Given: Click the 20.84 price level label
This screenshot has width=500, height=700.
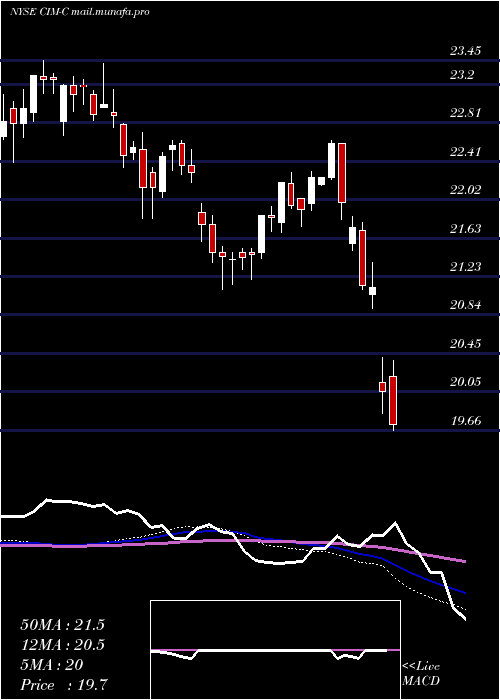Looking at the screenshot, I should pyautogui.click(x=465, y=305).
